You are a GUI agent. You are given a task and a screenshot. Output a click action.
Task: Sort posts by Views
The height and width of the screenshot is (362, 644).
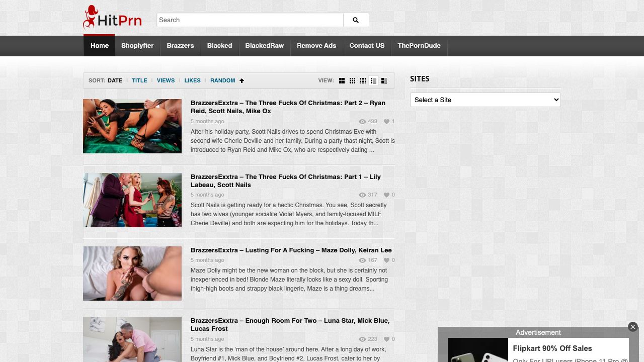(166, 80)
